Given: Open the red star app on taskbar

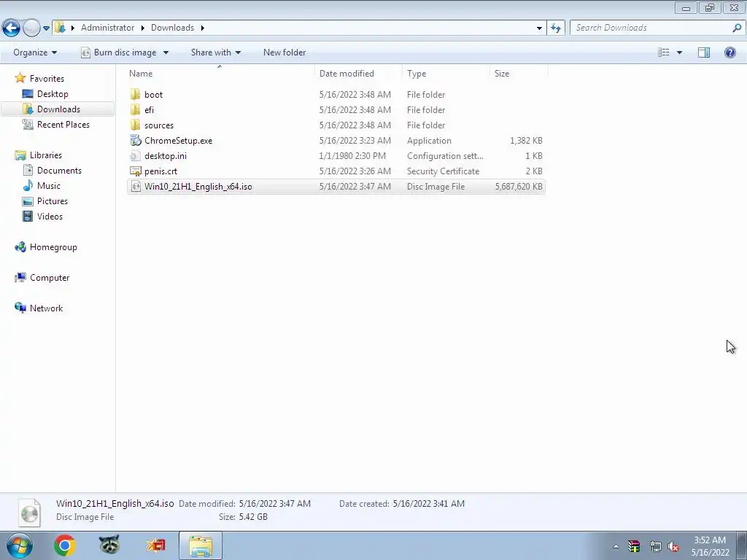Looking at the screenshot, I should 155,545.
